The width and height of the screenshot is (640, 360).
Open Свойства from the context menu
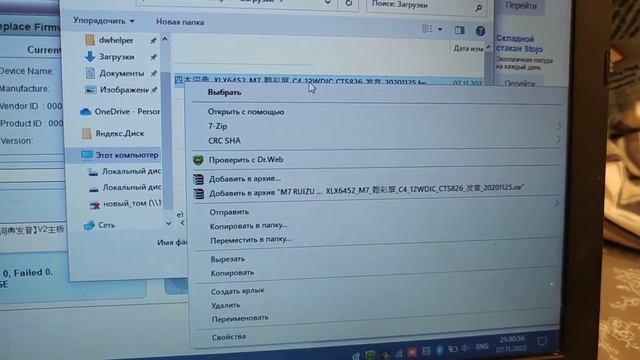click(x=229, y=337)
